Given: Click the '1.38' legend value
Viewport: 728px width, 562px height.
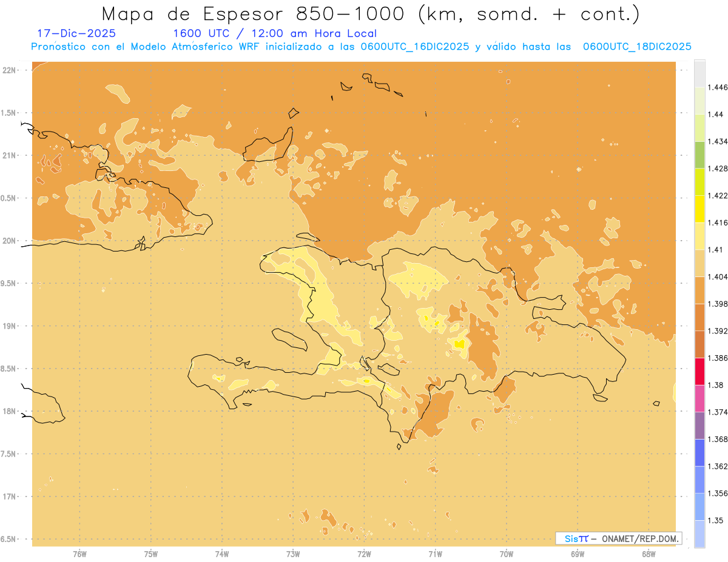Looking at the screenshot, I should point(716,385).
